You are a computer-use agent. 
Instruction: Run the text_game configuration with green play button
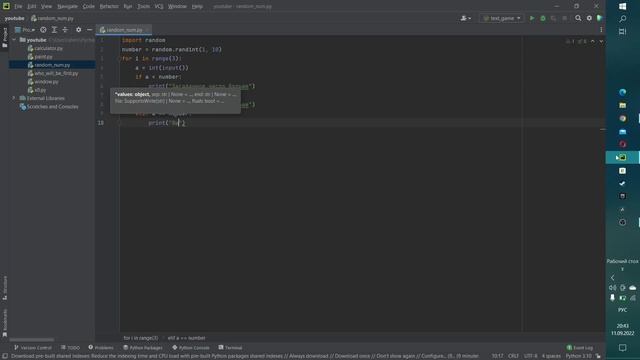(532, 18)
